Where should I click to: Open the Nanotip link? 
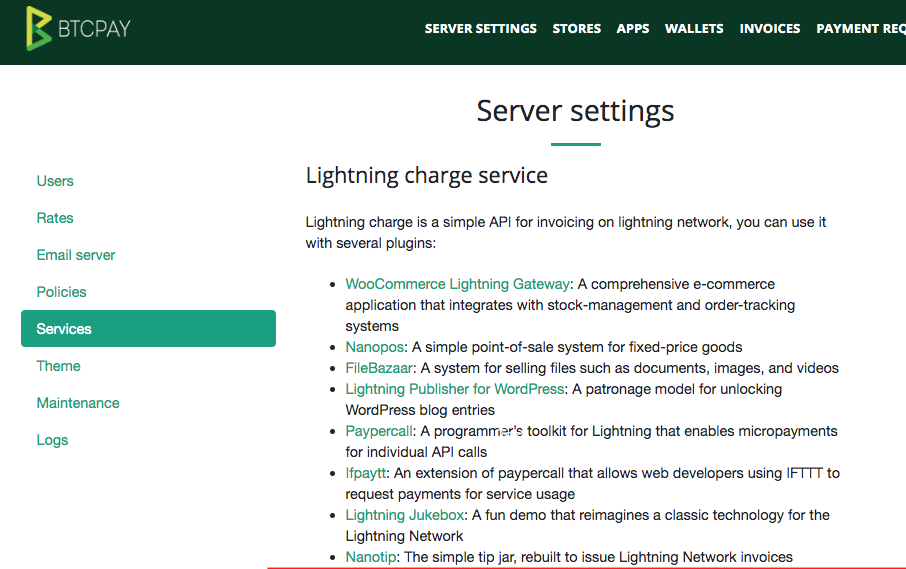point(371,557)
